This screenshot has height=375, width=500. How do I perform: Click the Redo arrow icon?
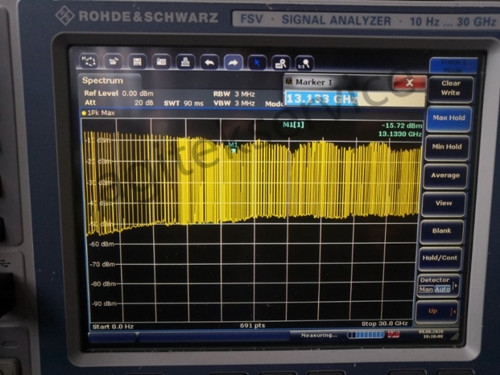[x=233, y=62]
